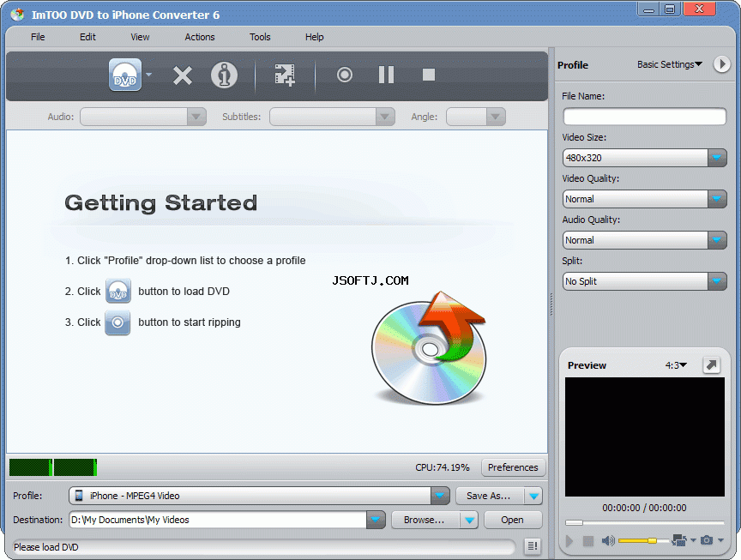Click the Open destination button
The width and height of the screenshot is (741, 560).
[513, 520]
